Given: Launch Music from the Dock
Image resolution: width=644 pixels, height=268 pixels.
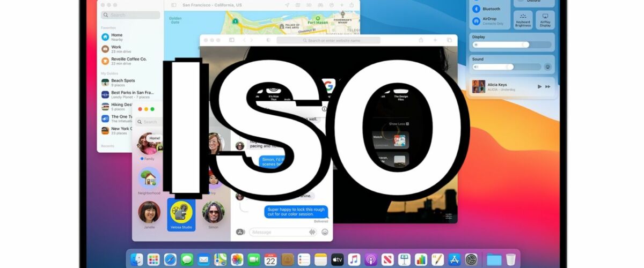Looking at the screenshot, I should 354,260.
